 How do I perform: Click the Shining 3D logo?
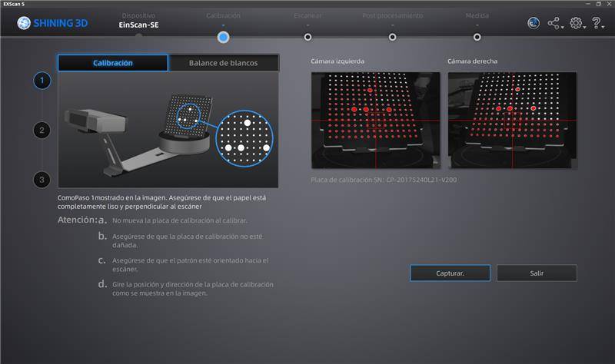pyautogui.click(x=52, y=23)
